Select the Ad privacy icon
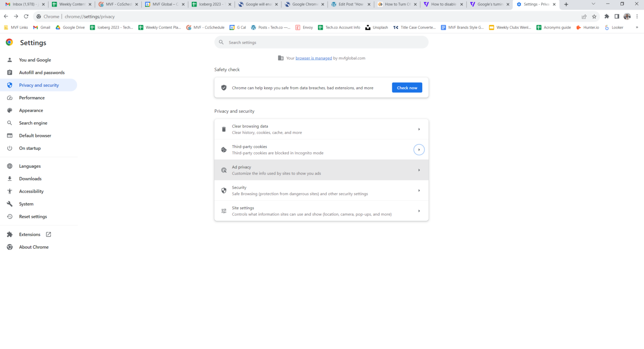 click(223, 169)
